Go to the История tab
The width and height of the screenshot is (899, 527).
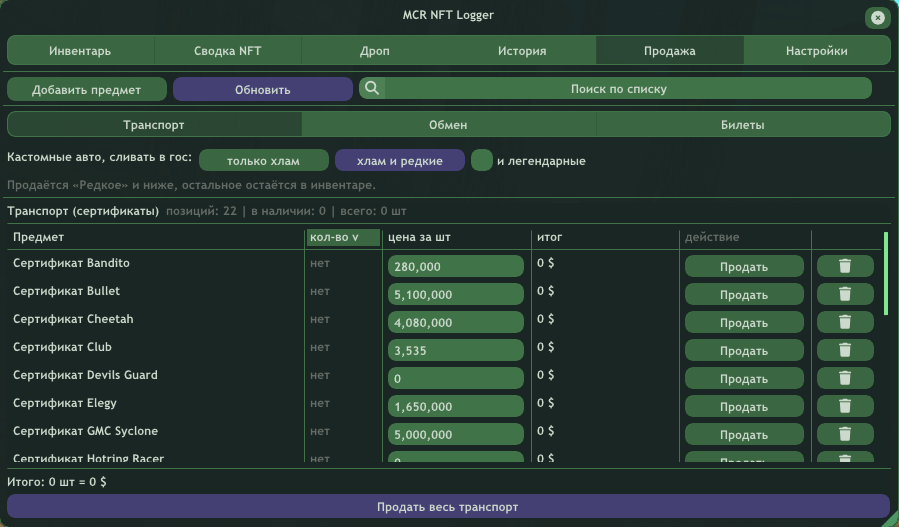pyautogui.click(x=522, y=50)
